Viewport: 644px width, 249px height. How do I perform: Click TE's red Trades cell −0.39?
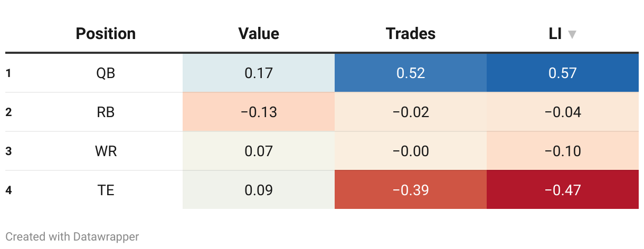[x=411, y=190]
